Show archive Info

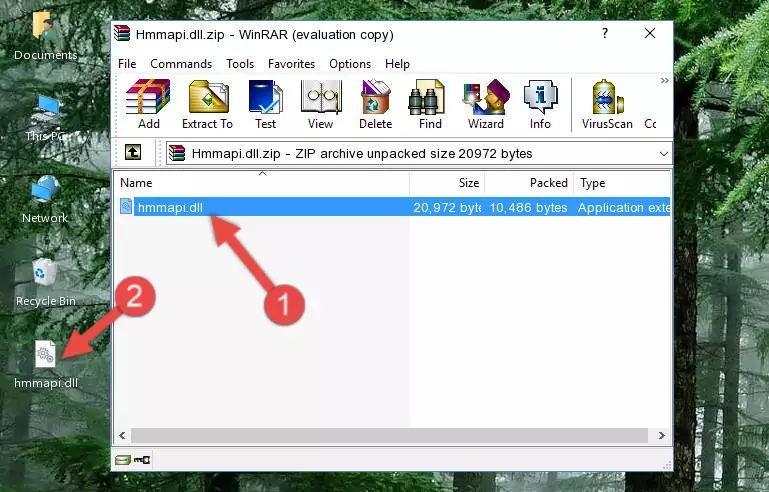click(x=540, y=104)
